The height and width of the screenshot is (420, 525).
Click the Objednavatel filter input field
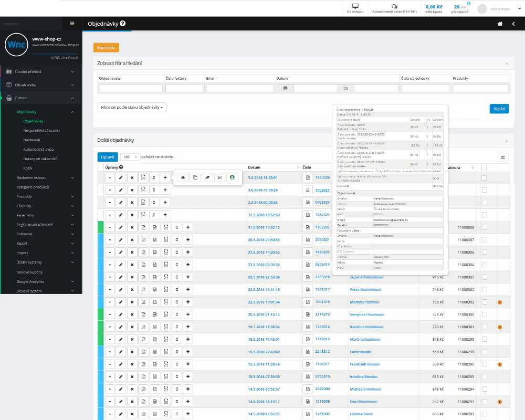(129, 88)
